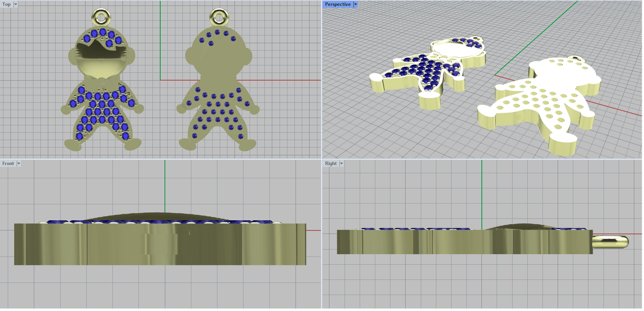The width and height of the screenshot is (644, 311).
Task: Select the gem-set pendant in Perspective view
Action: point(423,73)
